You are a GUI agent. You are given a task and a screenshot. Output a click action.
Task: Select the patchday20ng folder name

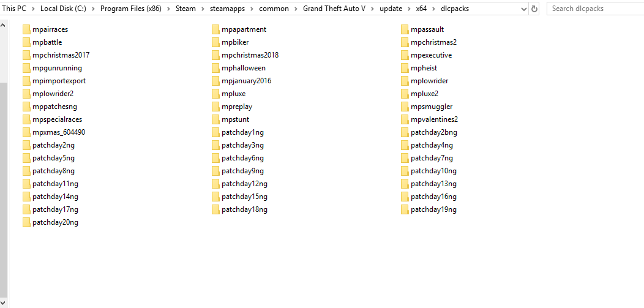pos(56,223)
